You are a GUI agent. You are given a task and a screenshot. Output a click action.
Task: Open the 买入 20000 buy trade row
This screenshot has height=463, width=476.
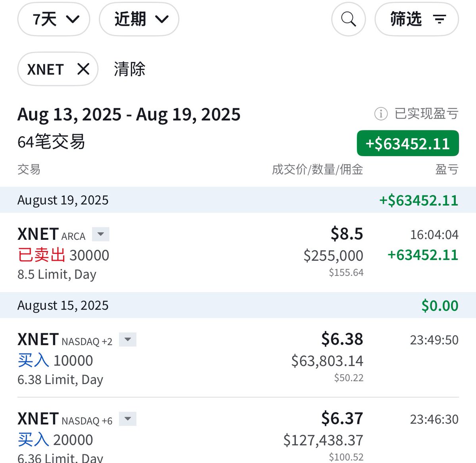pyautogui.click(x=238, y=430)
